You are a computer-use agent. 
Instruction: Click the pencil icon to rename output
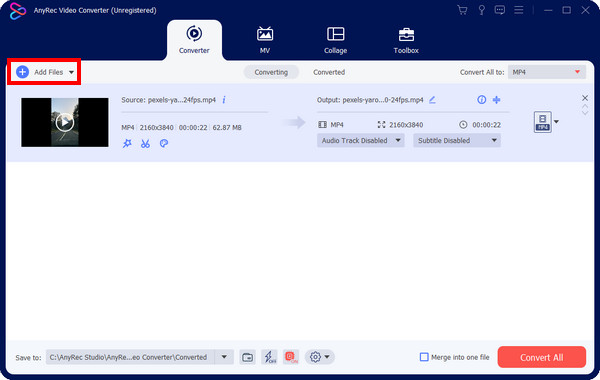pos(432,100)
